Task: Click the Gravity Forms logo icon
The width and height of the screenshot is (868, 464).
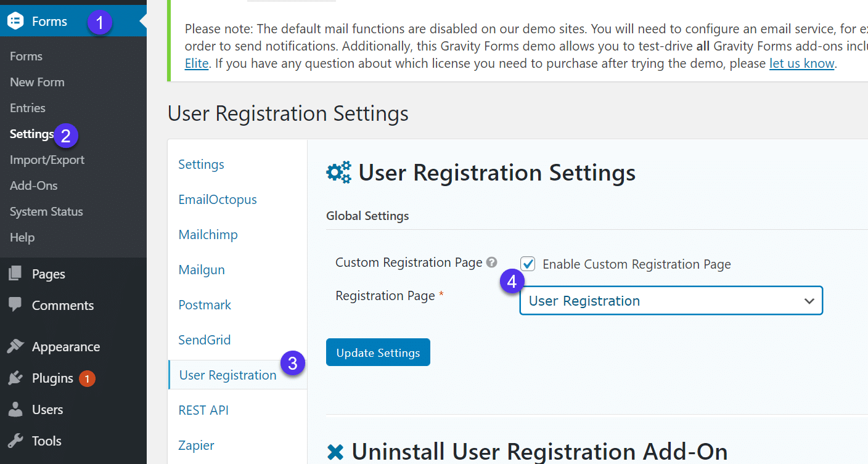Action: [15, 20]
